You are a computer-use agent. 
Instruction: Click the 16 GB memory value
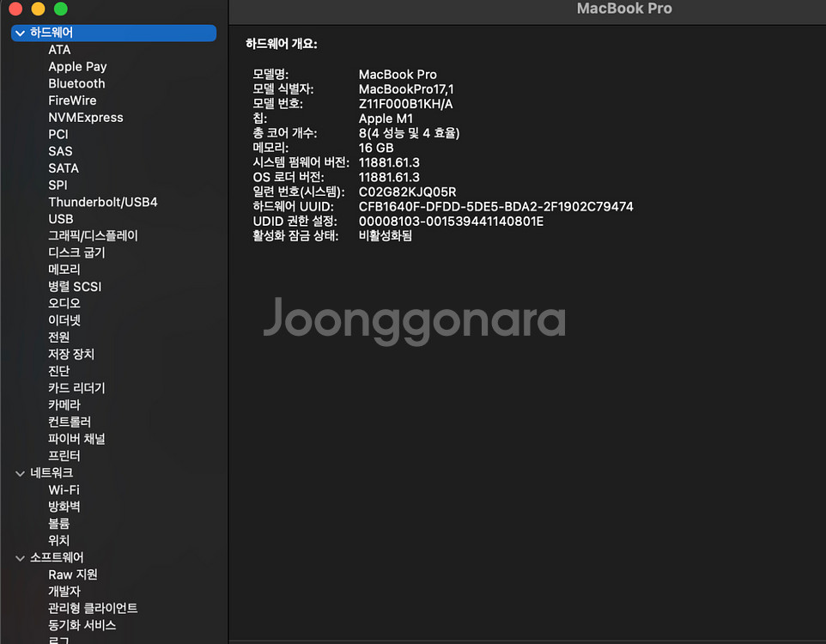376,148
